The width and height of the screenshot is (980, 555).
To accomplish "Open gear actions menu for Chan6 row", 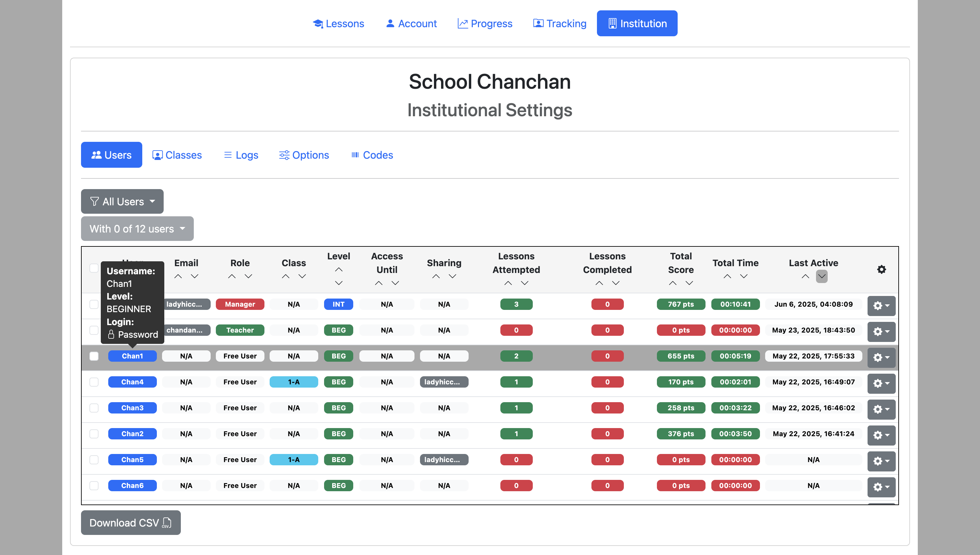I will point(881,487).
